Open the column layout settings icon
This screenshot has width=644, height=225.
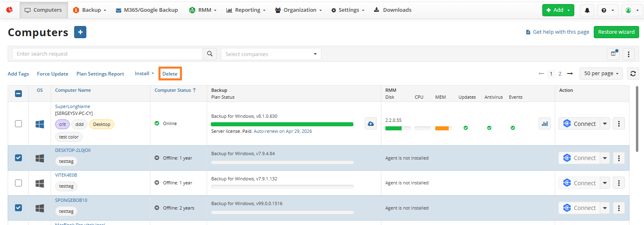pos(613,54)
